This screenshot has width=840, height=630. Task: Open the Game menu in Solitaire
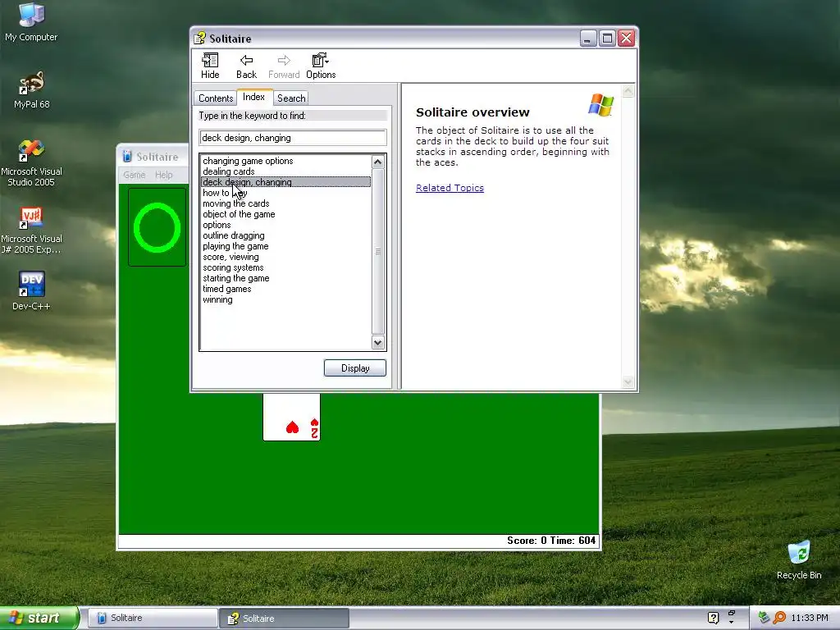point(134,175)
